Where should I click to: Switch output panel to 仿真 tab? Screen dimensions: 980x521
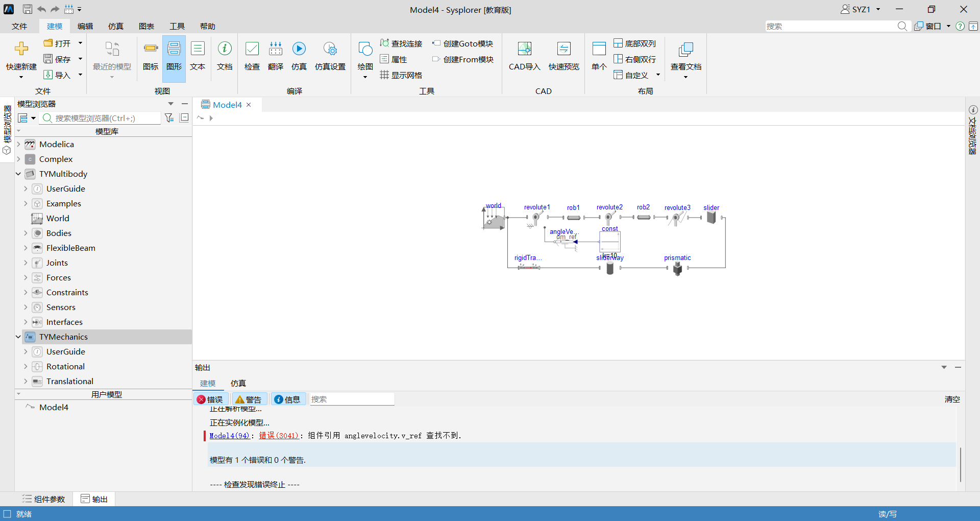pos(238,383)
